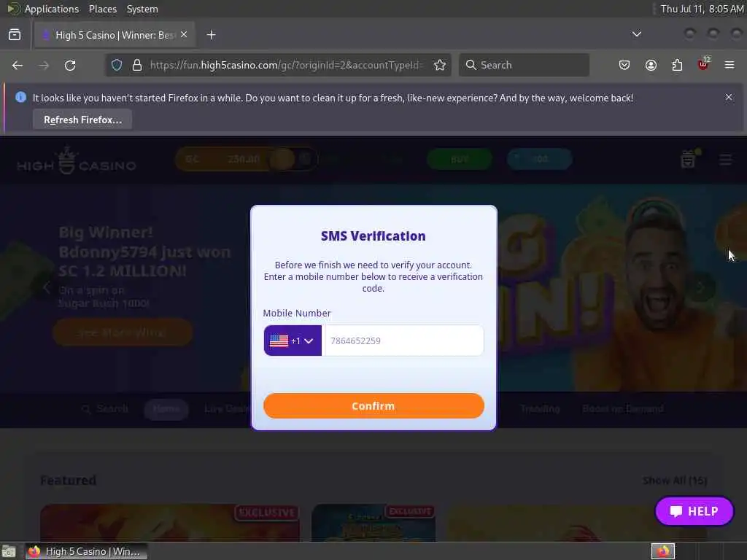Bookmark this page with the star icon
The width and height of the screenshot is (747, 560).
(440, 65)
